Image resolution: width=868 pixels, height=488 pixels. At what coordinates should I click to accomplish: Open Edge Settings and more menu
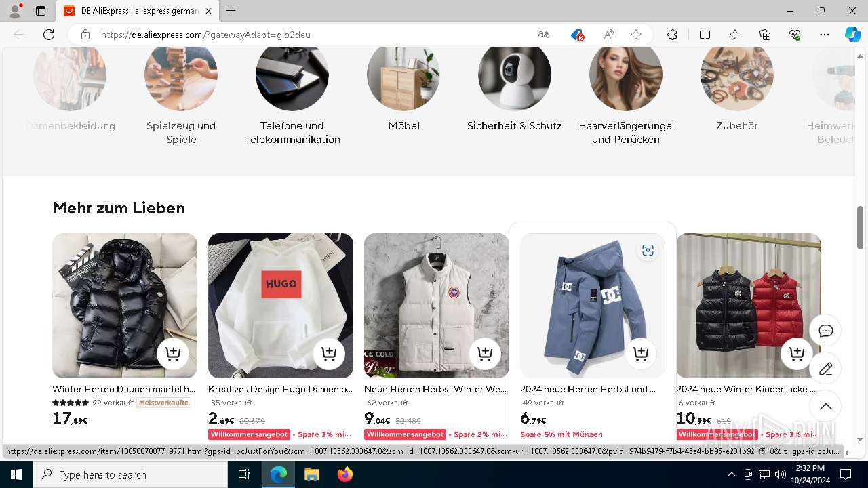825,35
